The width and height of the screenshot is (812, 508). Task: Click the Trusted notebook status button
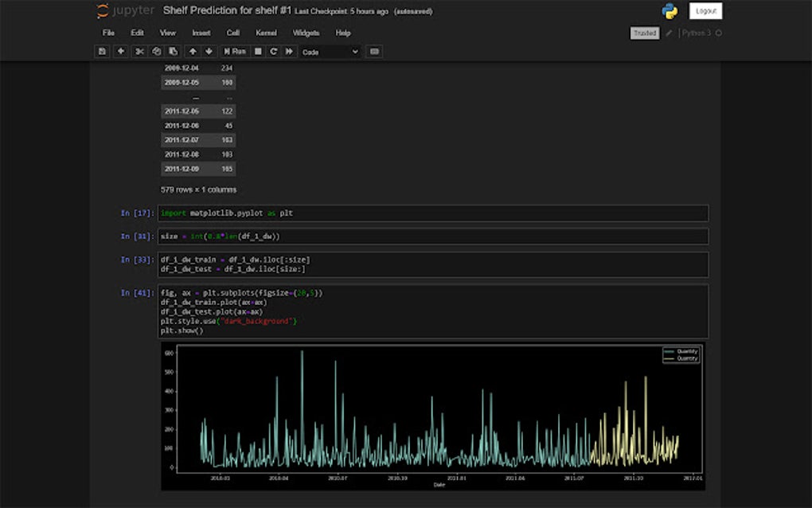coord(644,33)
